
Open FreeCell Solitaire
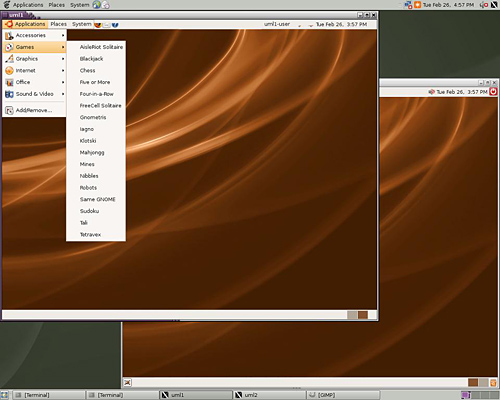tap(96, 106)
